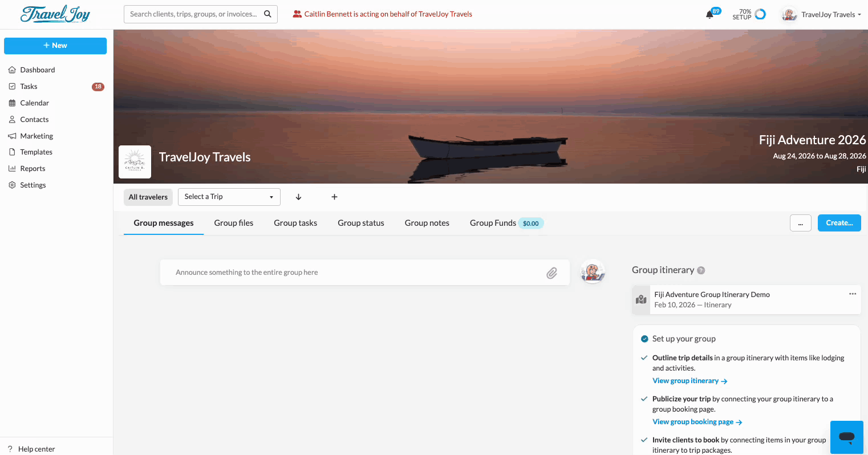Image resolution: width=868 pixels, height=455 pixels.
Task: Open the Group Funds tab
Action: coord(493,223)
